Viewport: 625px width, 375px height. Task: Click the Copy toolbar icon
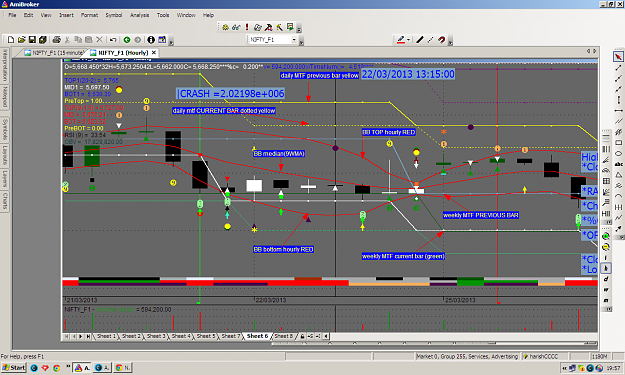[x=78, y=39]
